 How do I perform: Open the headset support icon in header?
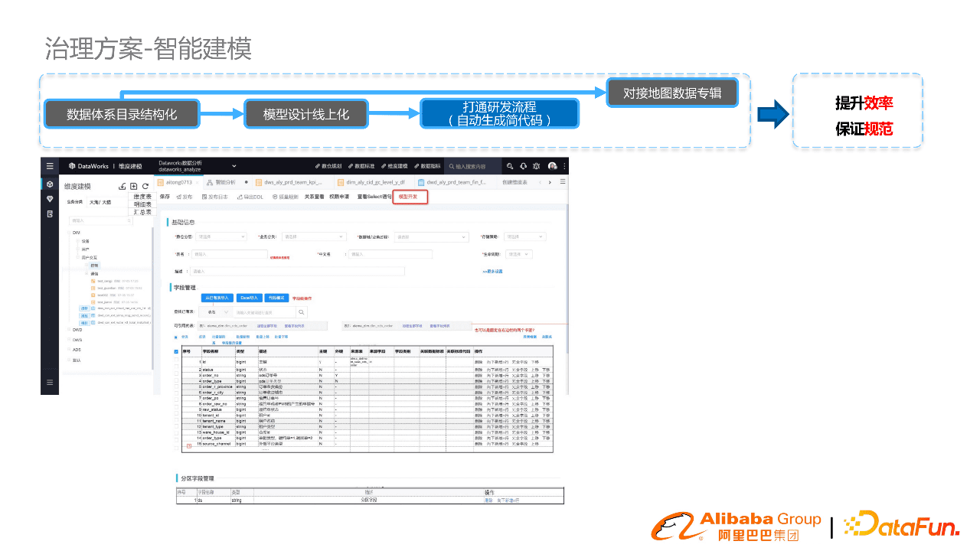[524, 166]
